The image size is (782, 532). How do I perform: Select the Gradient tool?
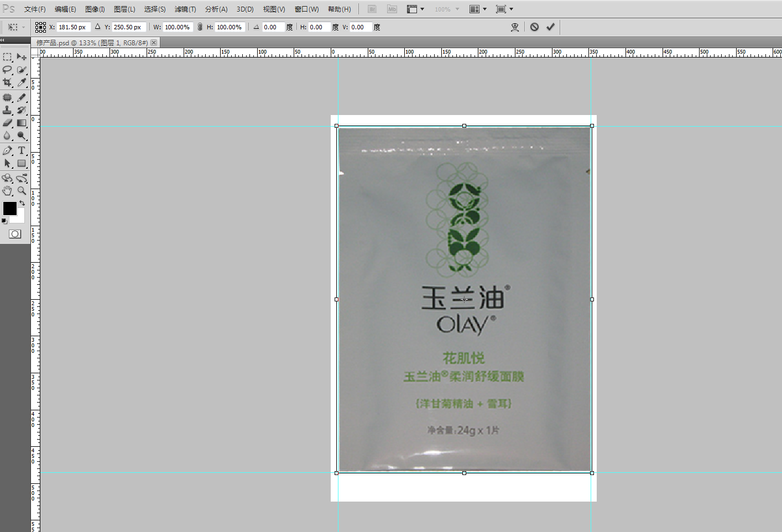coord(22,123)
